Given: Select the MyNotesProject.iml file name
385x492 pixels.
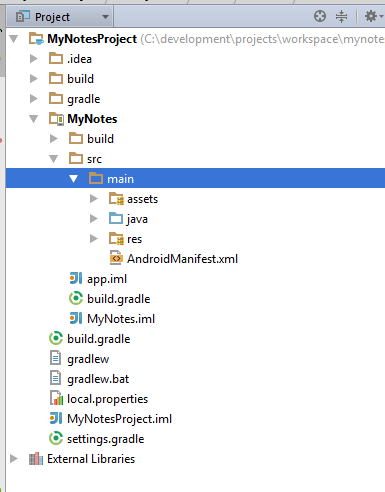Looking at the screenshot, I should click(x=119, y=419).
